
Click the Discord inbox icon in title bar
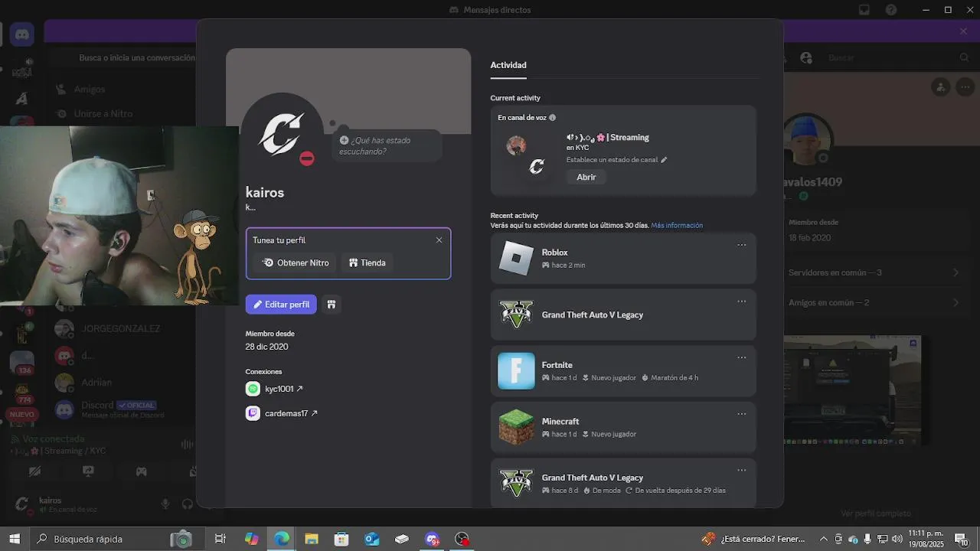point(864,10)
